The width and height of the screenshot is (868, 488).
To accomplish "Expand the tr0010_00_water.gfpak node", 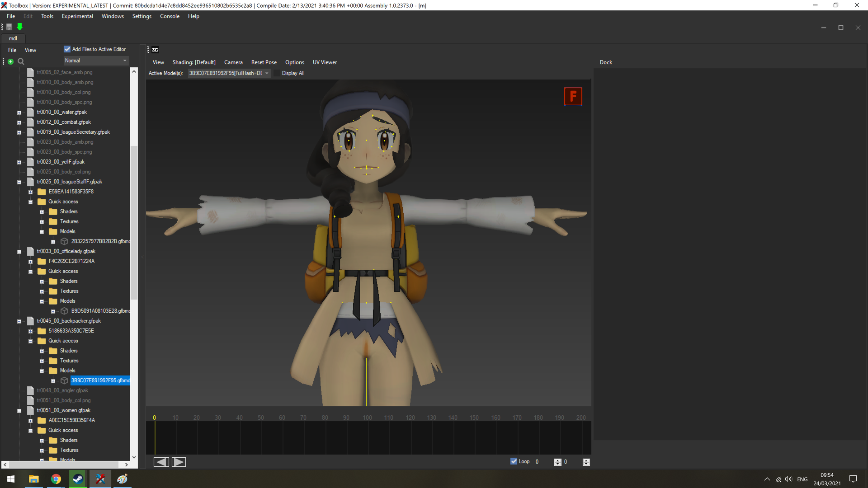I will (x=19, y=113).
